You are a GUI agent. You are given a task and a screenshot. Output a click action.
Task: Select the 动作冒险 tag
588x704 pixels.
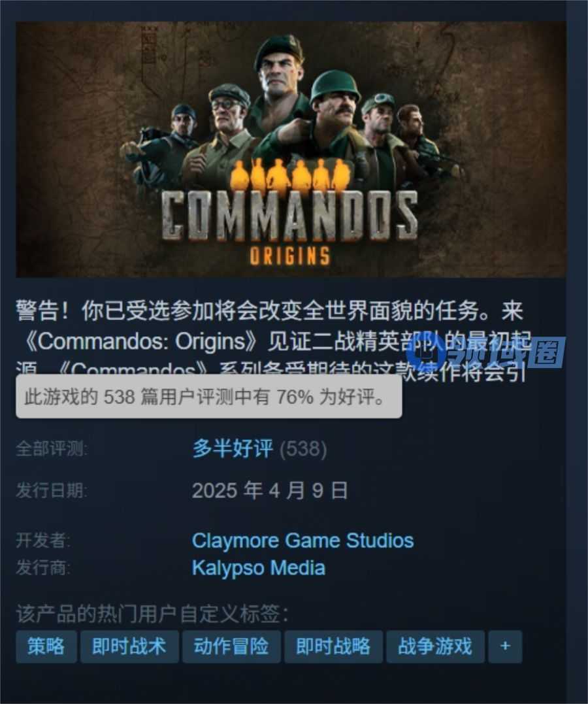231,646
